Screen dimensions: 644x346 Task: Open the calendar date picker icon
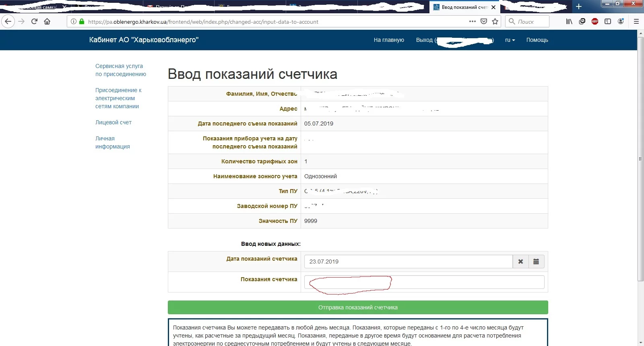[536, 262]
